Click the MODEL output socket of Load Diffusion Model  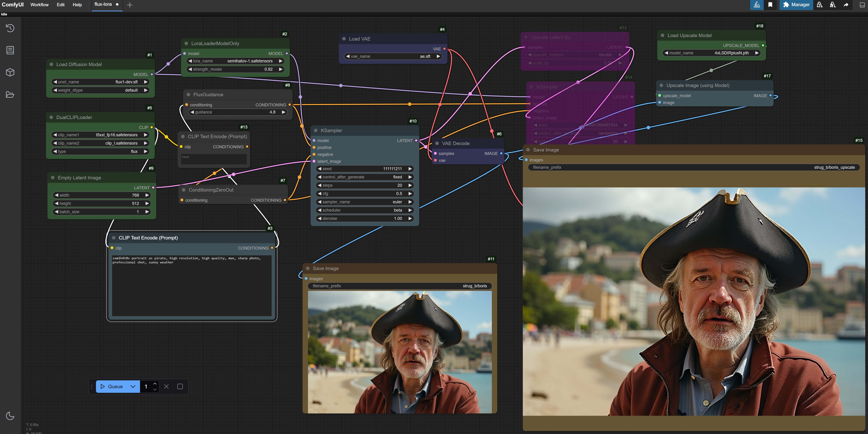click(152, 74)
